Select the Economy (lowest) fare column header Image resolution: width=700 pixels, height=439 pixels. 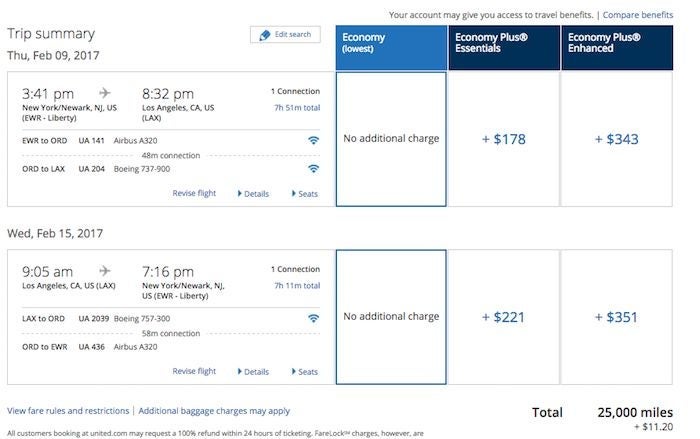[x=391, y=49]
